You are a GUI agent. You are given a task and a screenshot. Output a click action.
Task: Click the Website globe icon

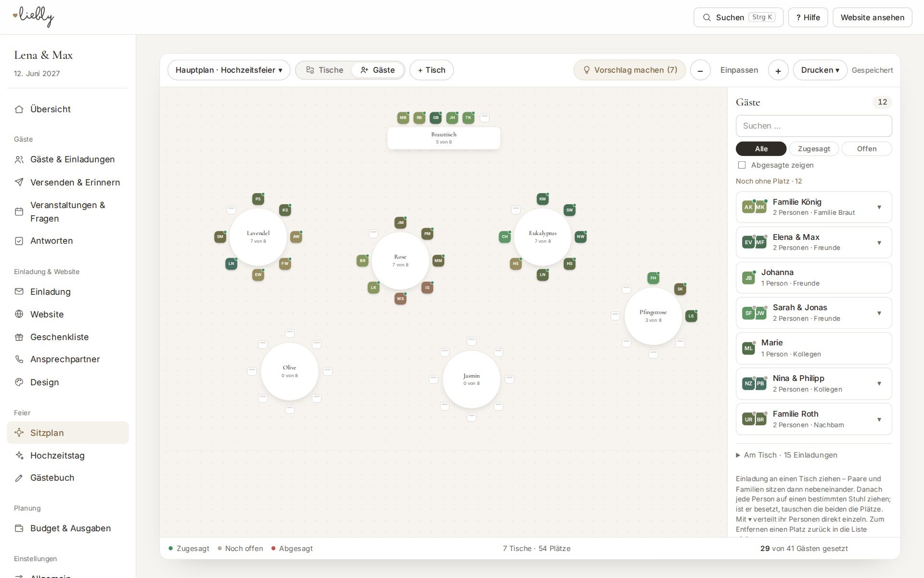pyautogui.click(x=19, y=314)
